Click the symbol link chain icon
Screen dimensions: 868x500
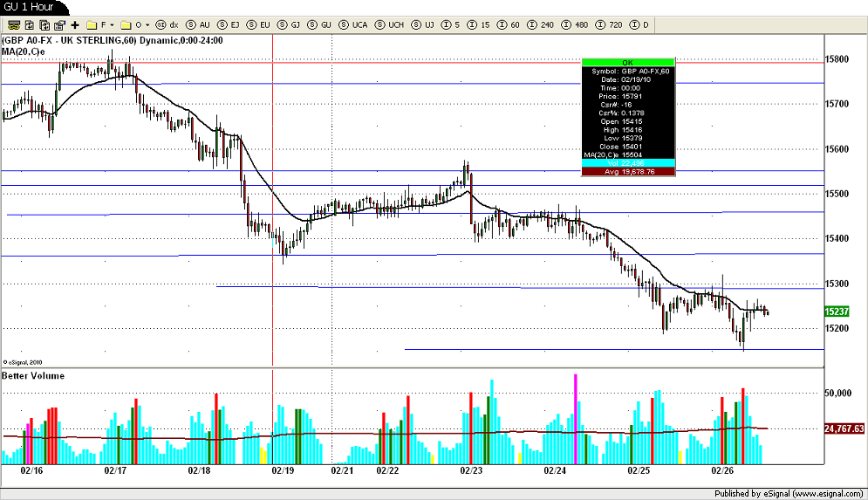[14, 25]
